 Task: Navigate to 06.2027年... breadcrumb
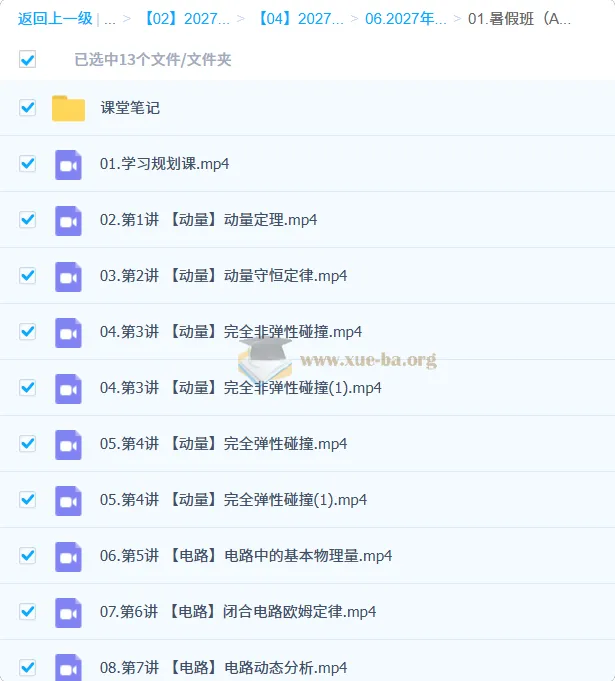[406, 19]
